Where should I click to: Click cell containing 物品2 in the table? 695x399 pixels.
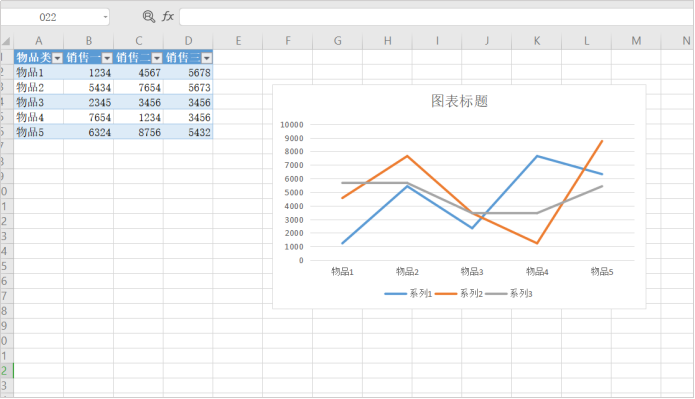[x=39, y=87]
